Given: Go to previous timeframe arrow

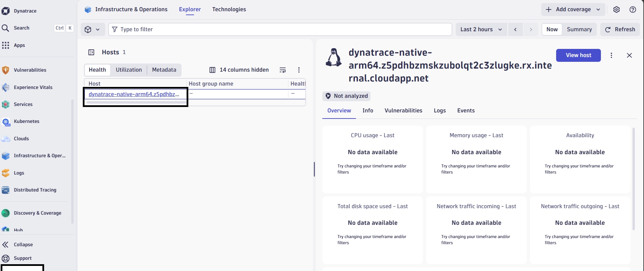Looking at the screenshot, I should 515,29.
